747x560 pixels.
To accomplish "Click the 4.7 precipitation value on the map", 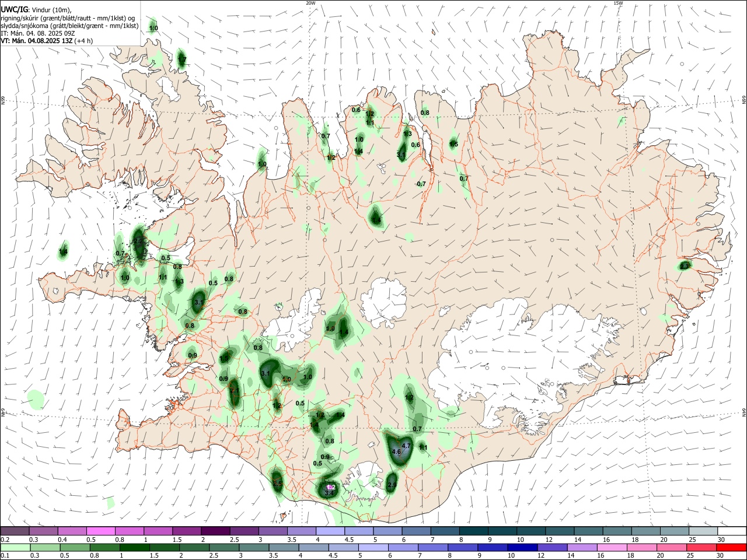I will point(407,446).
